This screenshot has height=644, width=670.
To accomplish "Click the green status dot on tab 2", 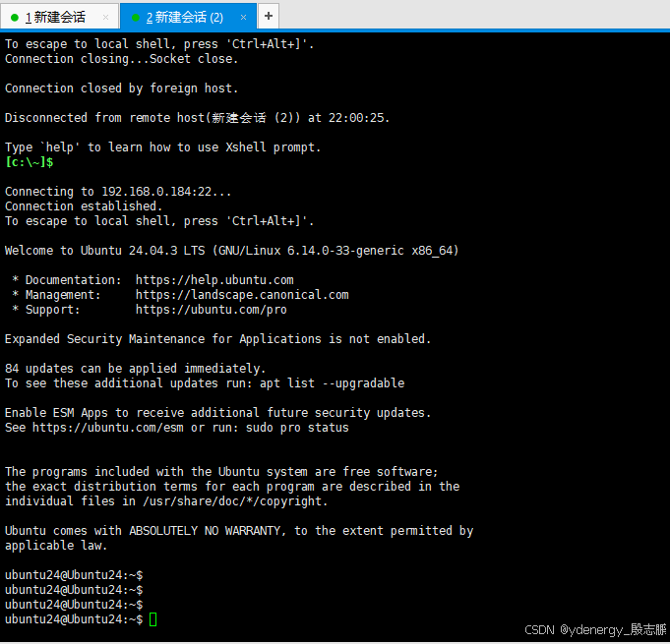I will [x=136, y=18].
